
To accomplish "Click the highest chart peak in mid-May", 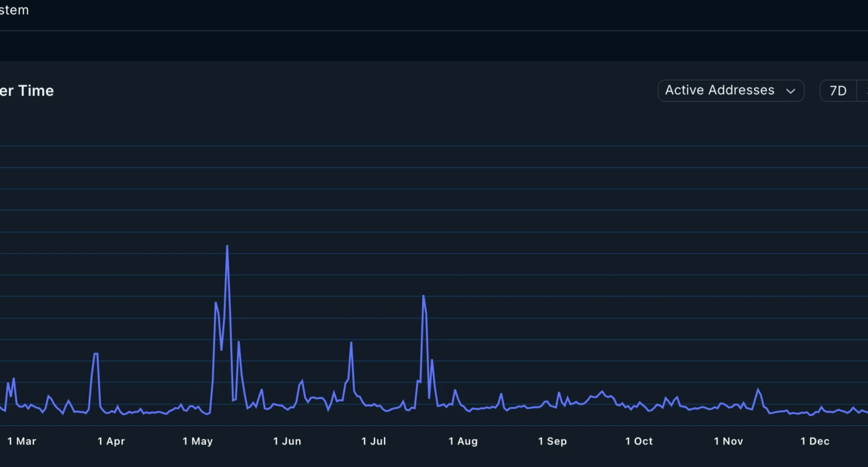I will [227, 246].
